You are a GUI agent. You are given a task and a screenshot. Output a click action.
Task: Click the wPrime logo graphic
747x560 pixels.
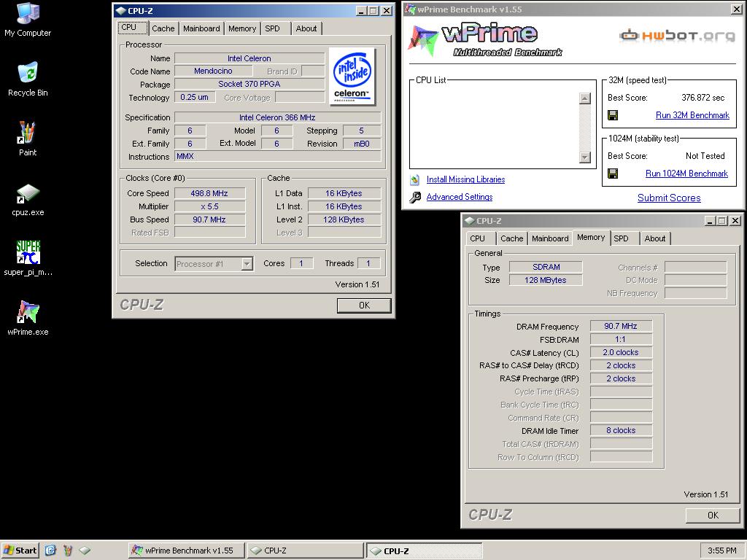pos(485,40)
